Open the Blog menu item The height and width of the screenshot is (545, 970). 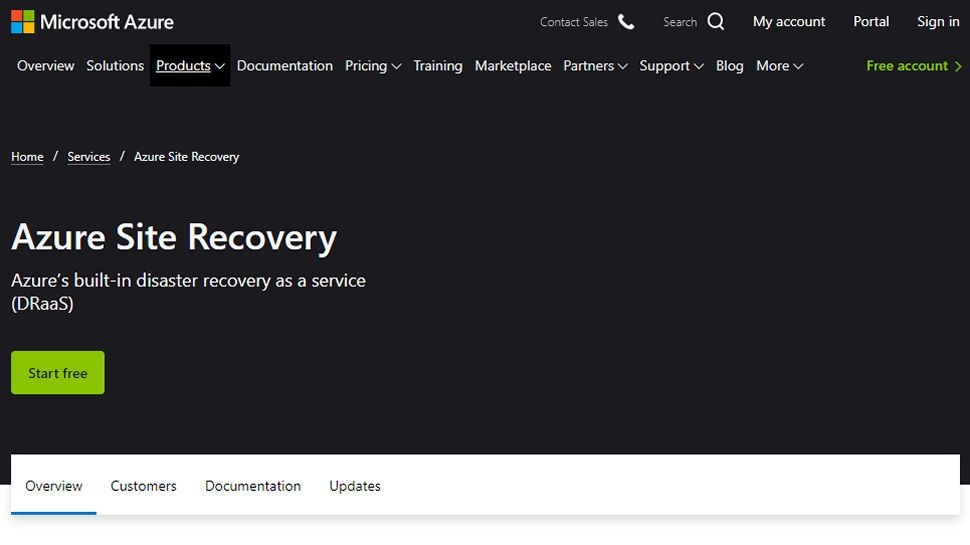tap(729, 66)
